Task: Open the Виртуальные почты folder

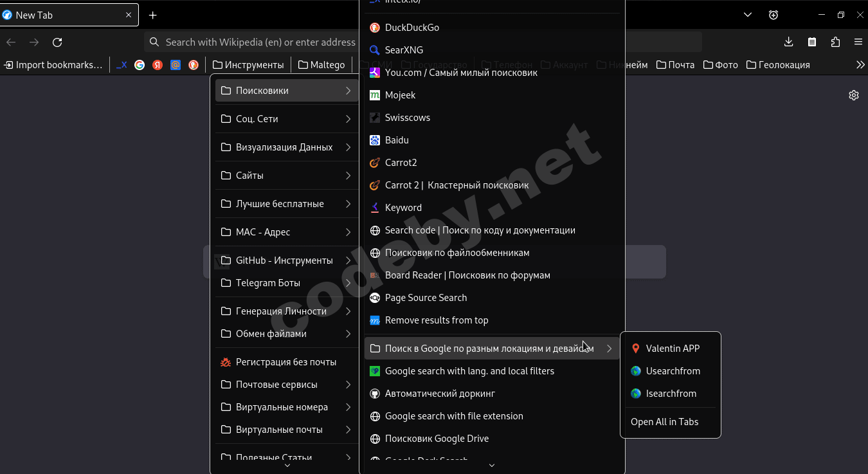Action: coord(286,430)
